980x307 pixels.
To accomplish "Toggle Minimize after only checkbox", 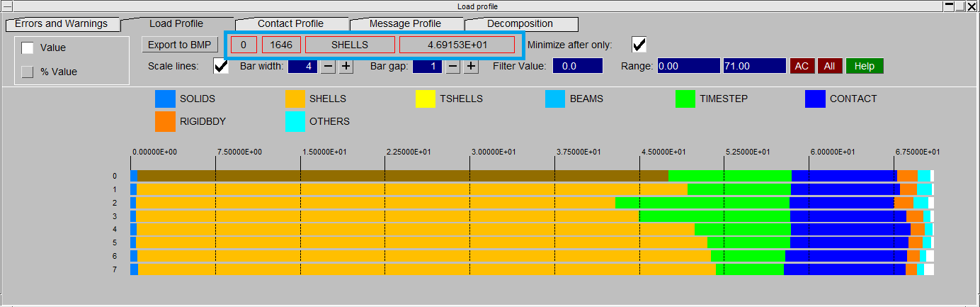I will point(639,45).
